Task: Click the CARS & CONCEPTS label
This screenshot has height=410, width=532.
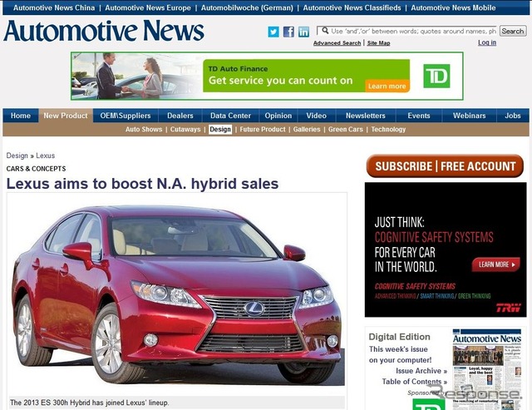Action: tap(36, 169)
